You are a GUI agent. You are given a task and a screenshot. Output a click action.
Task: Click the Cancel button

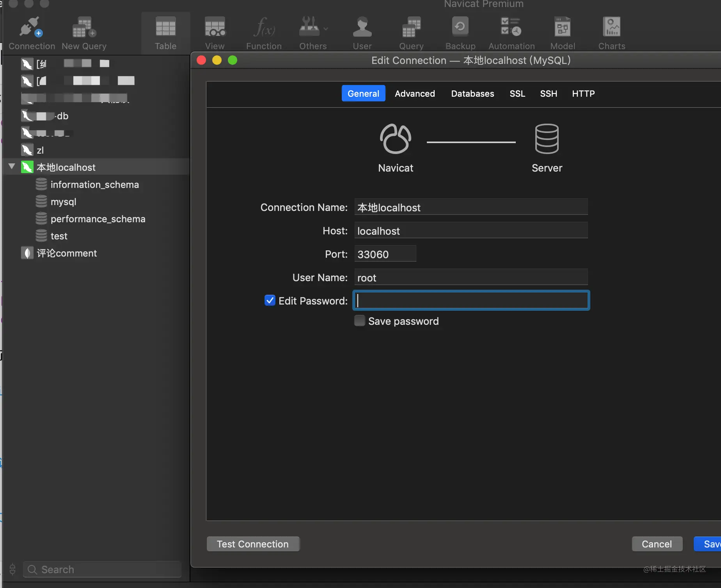coord(657,544)
